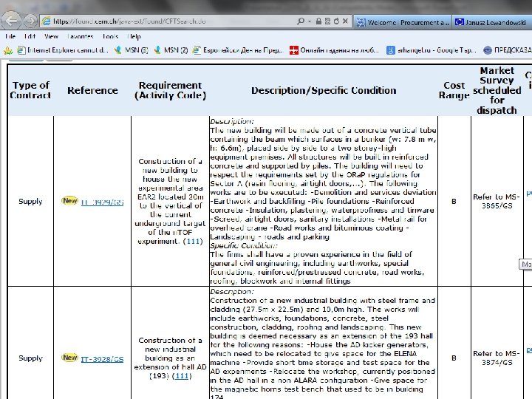Screen dimensions: 532x399
Task: Click Refer to MS-3865/GS cell
Action: click(497, 201)
